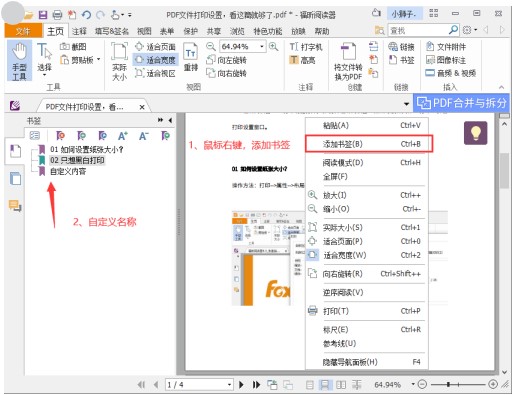This screenshot has width=513, height=395.
Task: Go to next page arrow in status bar
Action: 241,385
